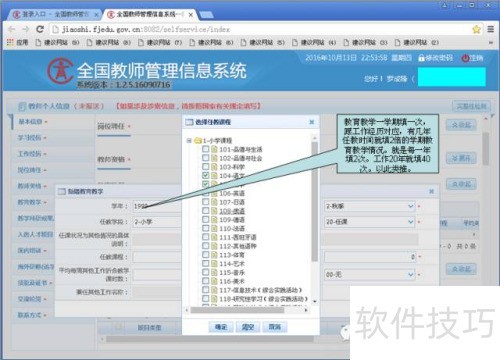Screen dimensions: 500x360
Task: Click the browser forward arrow
Action: pyautogui.click(x=26, y=29)
